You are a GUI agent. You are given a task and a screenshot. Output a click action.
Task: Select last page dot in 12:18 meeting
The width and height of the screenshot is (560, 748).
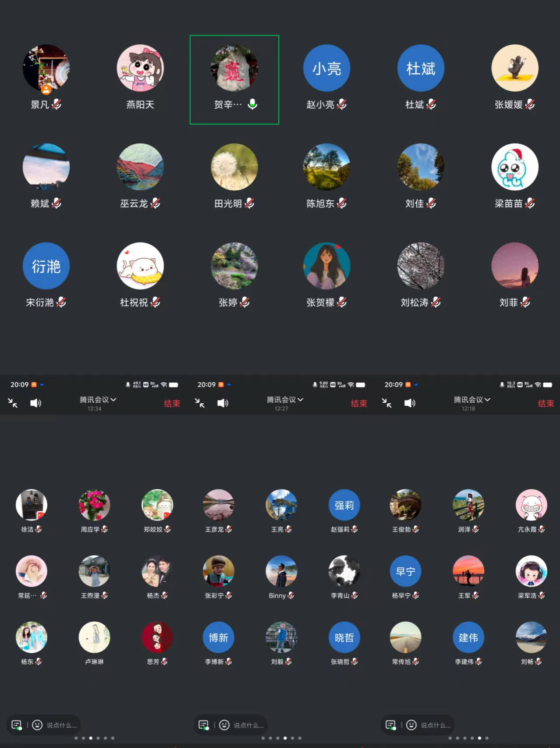(x=487, y=738)
